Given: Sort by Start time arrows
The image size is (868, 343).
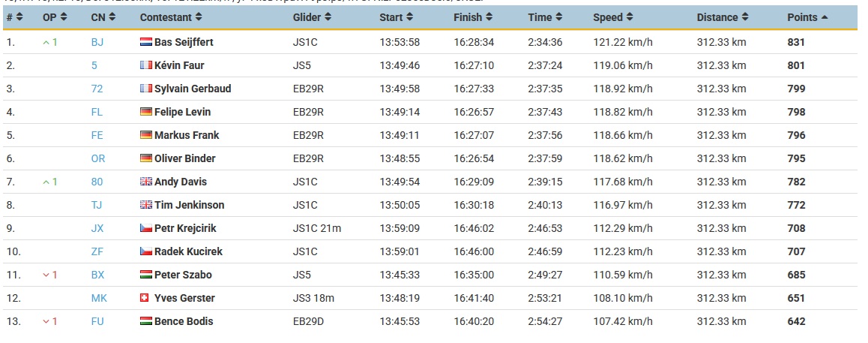Looking at the screenshot, I should [x=410, y=17].
